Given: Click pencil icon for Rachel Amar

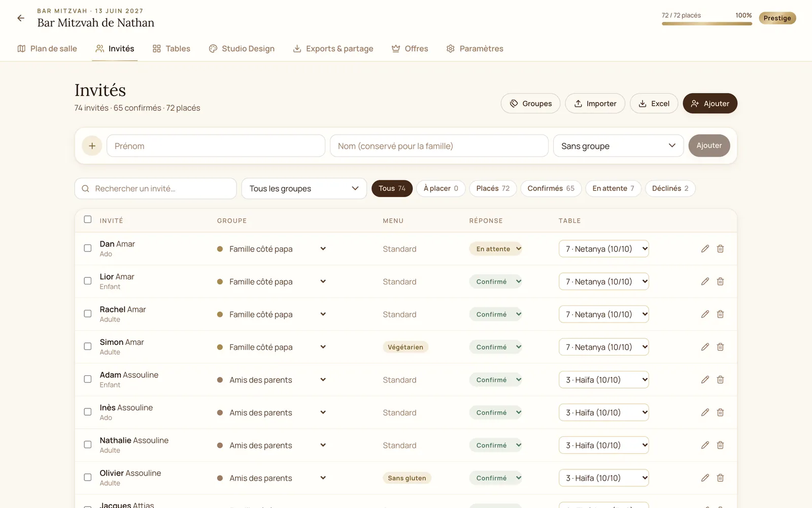Looking at the screenshot, I should click(x=705, y=314).
